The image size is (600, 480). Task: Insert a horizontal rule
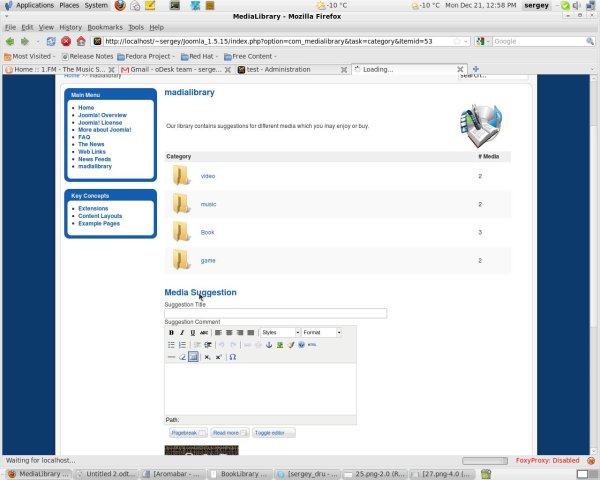pos(171,357)
